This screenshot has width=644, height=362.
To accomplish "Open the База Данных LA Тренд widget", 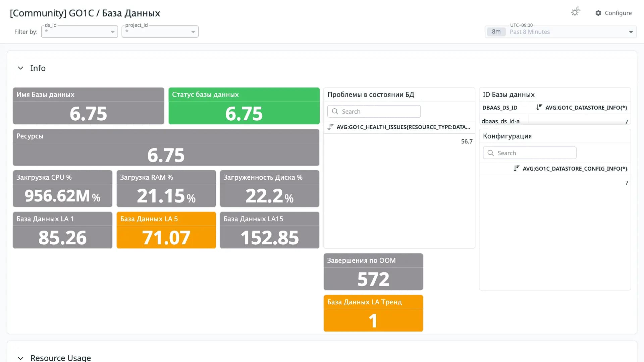I will click(x=373, y=313).
